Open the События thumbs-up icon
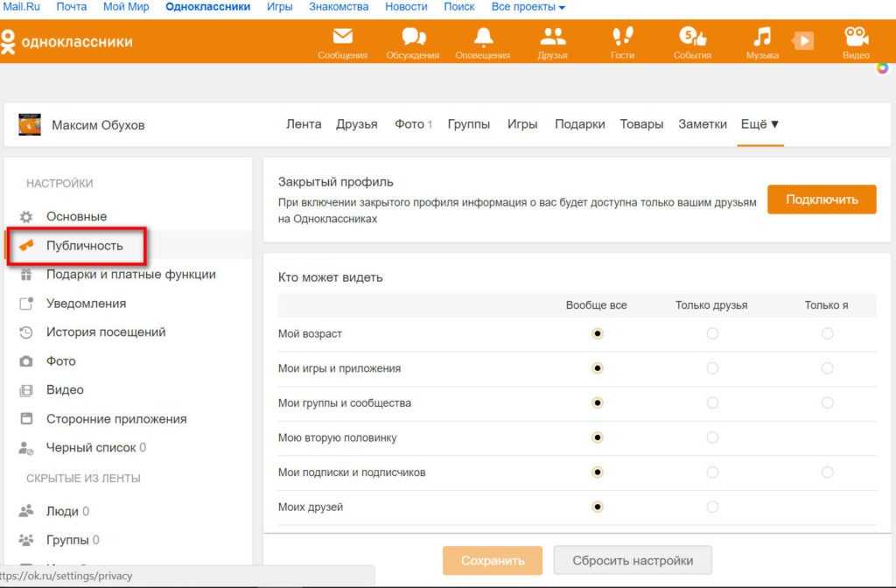Viewport: 896px width, 588px height. click(693, 37)
